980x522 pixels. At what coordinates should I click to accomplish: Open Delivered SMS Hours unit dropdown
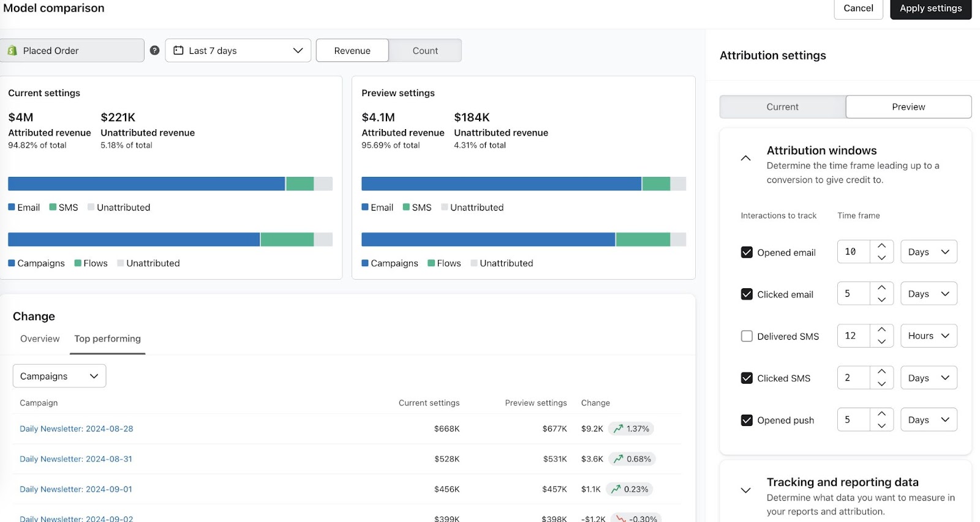(928, 336)
